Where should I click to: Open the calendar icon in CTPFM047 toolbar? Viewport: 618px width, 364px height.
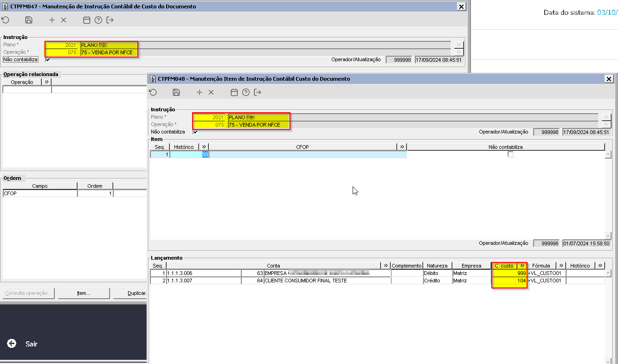86,20
